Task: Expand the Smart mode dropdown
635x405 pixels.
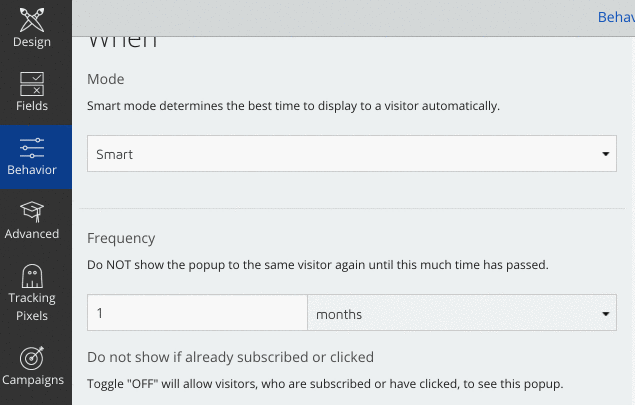Action: (352, 153)
